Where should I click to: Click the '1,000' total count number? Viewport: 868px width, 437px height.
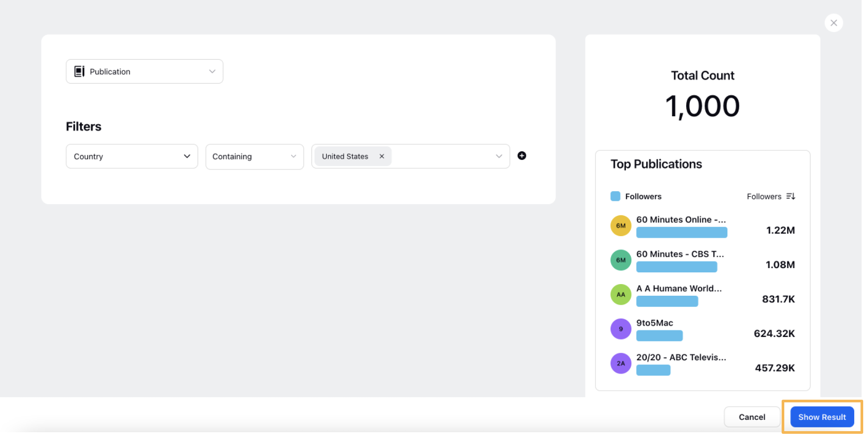(702, 106)
